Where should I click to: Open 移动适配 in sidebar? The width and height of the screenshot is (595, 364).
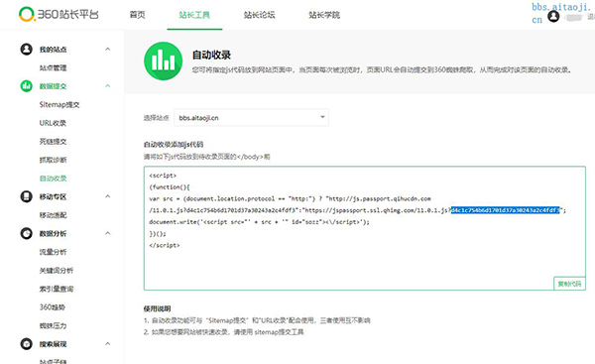tap(54, 215)
